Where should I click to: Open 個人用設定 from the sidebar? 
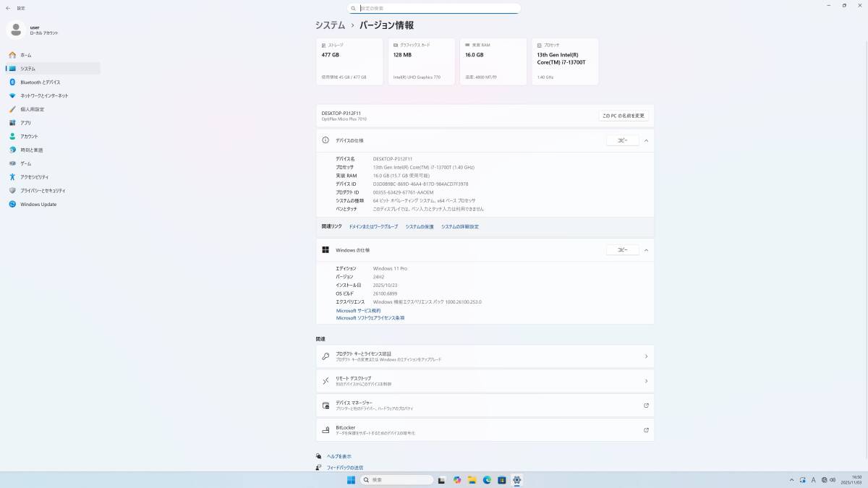click(x=32, y=109)
